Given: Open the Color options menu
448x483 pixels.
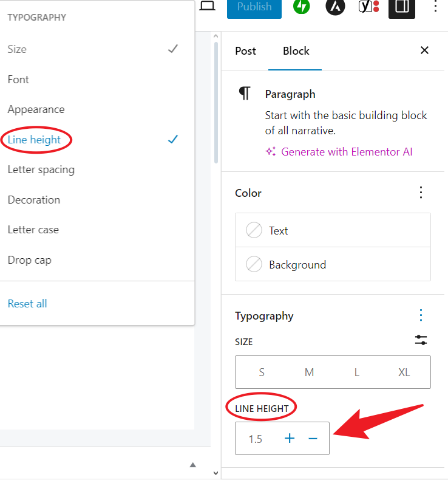Looking at the screenshot, I should click(421, 193).
